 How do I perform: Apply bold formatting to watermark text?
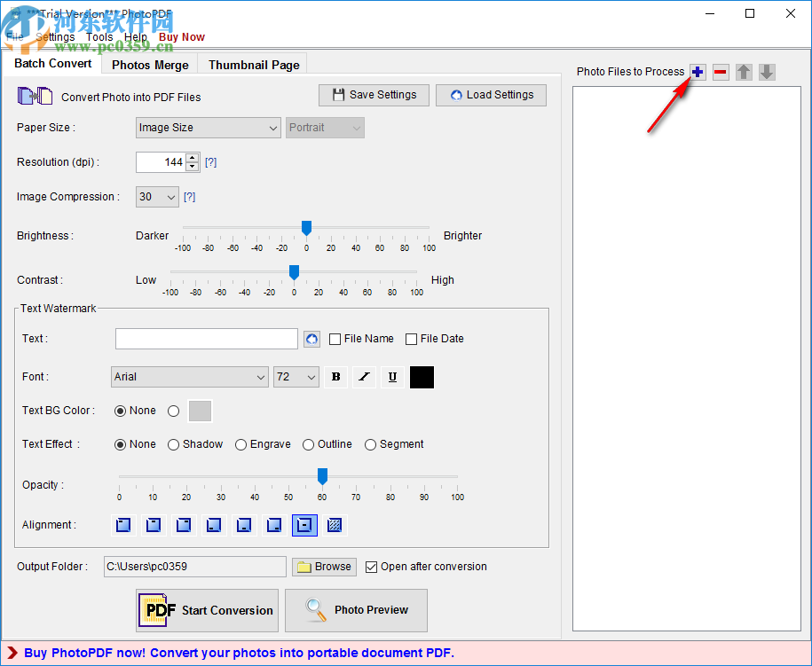(335, 377)
